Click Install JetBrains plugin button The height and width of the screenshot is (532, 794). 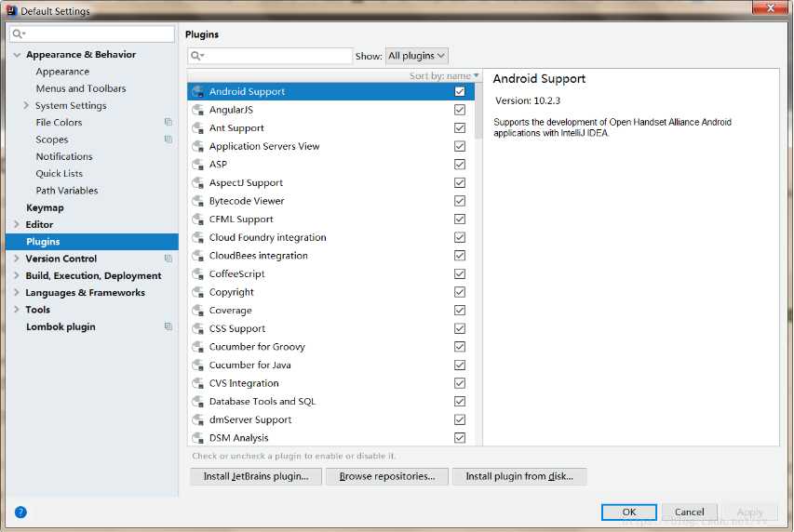coord(256,476)
